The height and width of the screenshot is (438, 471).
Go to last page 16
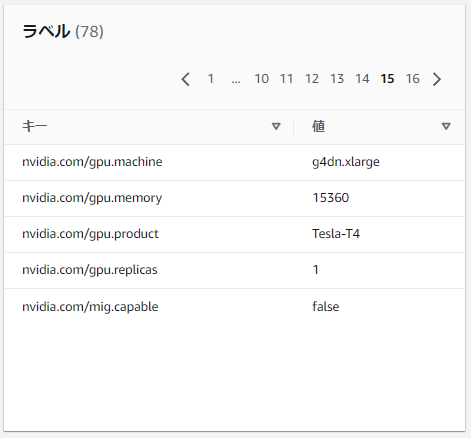point(412,79)
